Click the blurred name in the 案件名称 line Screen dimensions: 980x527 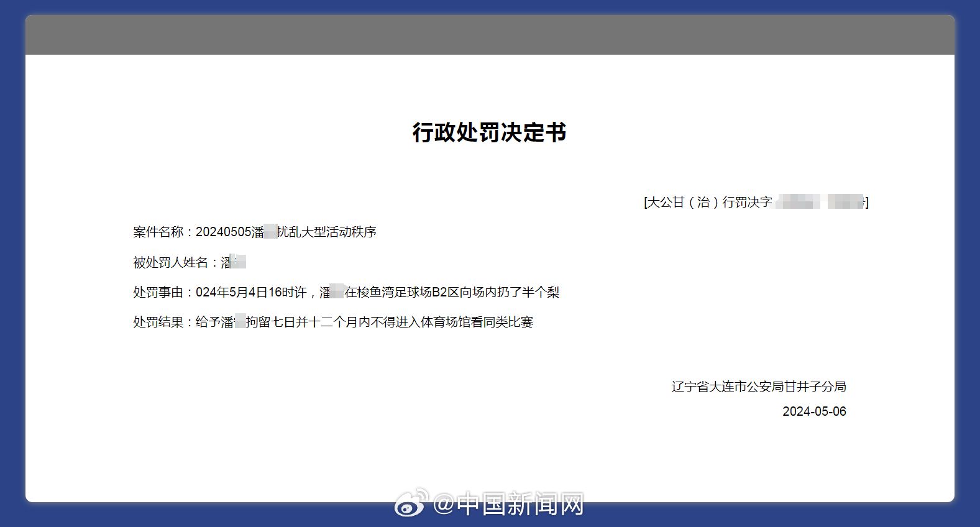pos(270,232)
